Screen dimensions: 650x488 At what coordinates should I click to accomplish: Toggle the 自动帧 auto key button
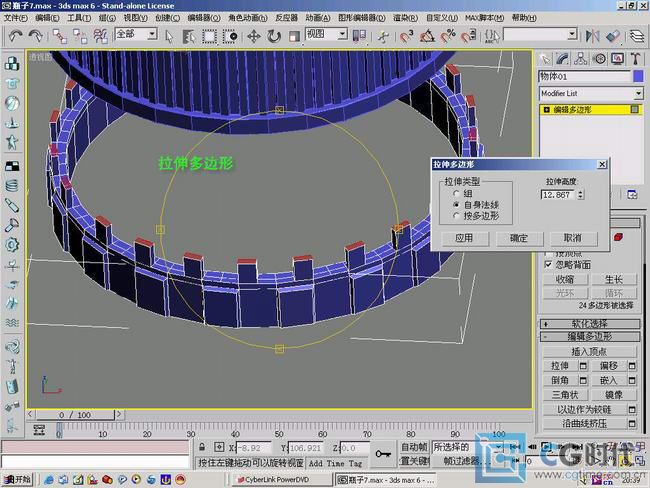click(x=414, y=447)
